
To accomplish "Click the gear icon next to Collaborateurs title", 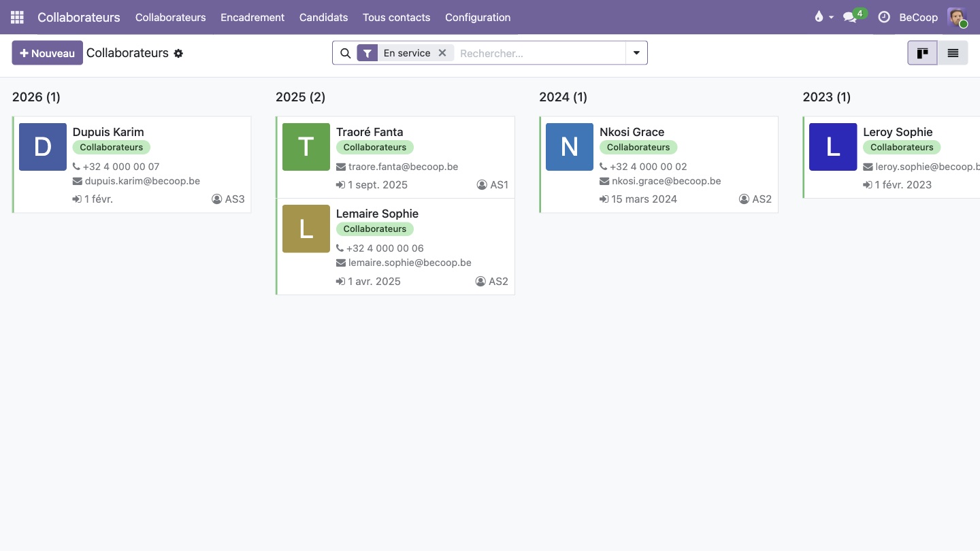I will click(178, 53).
